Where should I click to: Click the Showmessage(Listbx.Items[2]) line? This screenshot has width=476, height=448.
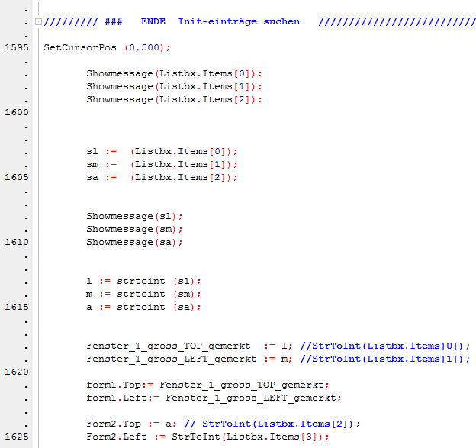pyautogui.click(x=174, y=99)
